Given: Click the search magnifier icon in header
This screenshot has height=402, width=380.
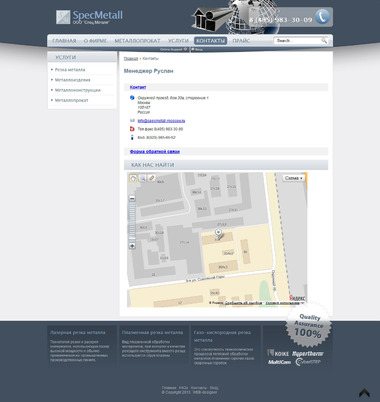Looking at the screenshot, I should coord(324,41).
